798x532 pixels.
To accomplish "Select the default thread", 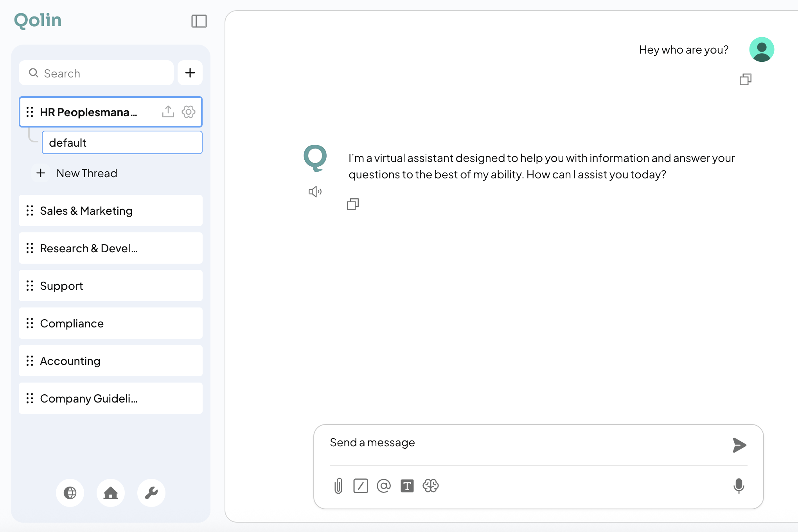I will coord(122,142).
